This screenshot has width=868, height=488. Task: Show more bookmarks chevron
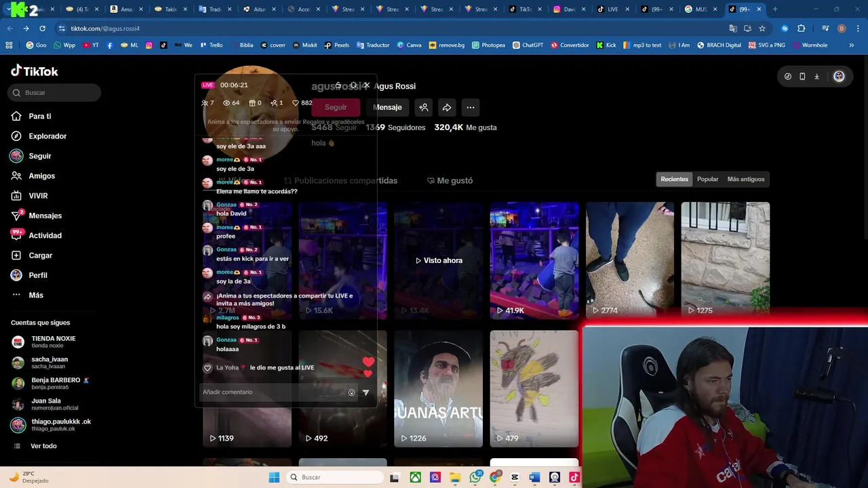point(852,45)
